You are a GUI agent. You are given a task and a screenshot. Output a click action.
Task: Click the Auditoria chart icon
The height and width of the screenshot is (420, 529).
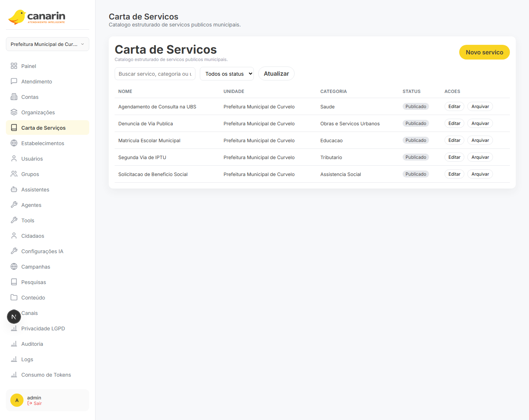point(14,344)
